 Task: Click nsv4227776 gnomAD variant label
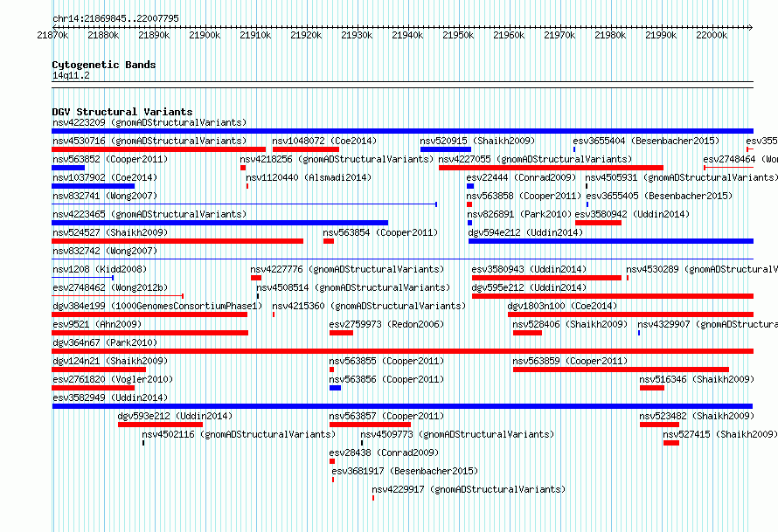click(347, 269)
